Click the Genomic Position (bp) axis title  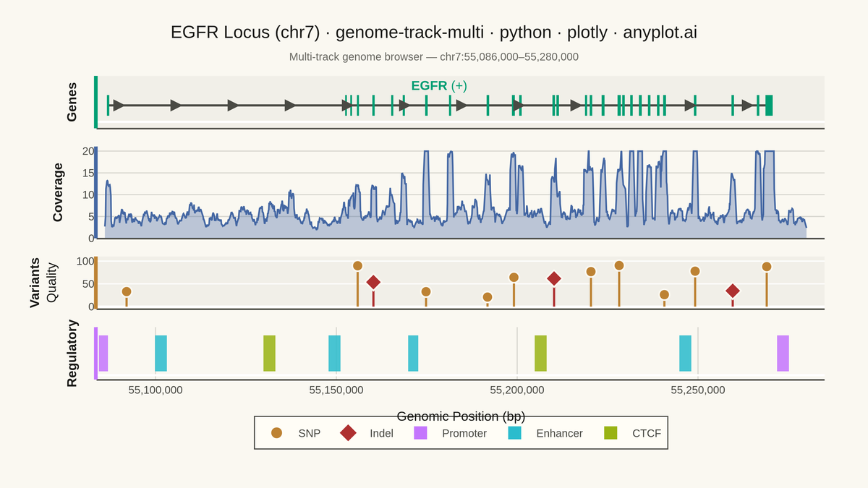[x=461, y=416]
